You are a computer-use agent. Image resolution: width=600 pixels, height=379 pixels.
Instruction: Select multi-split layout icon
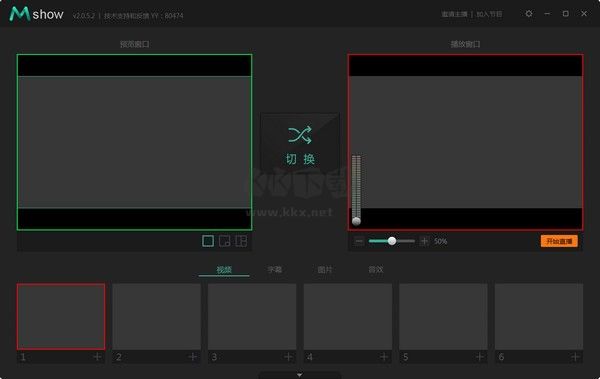pos(241,241)
